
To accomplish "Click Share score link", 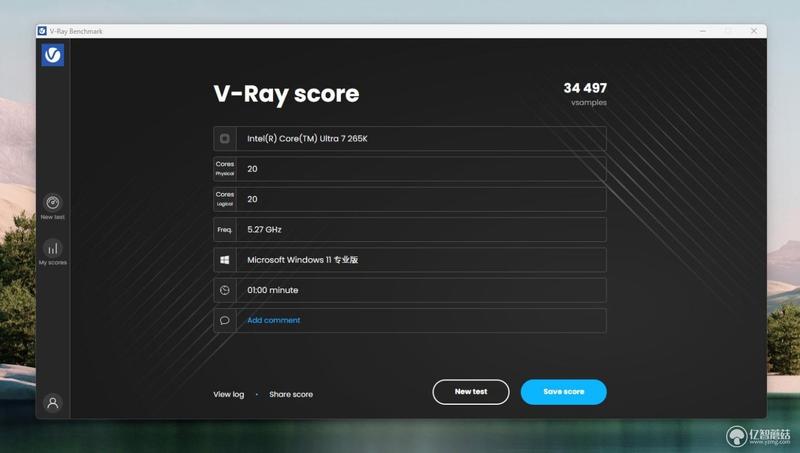I will pyautogui.click(x=291, y=394).
